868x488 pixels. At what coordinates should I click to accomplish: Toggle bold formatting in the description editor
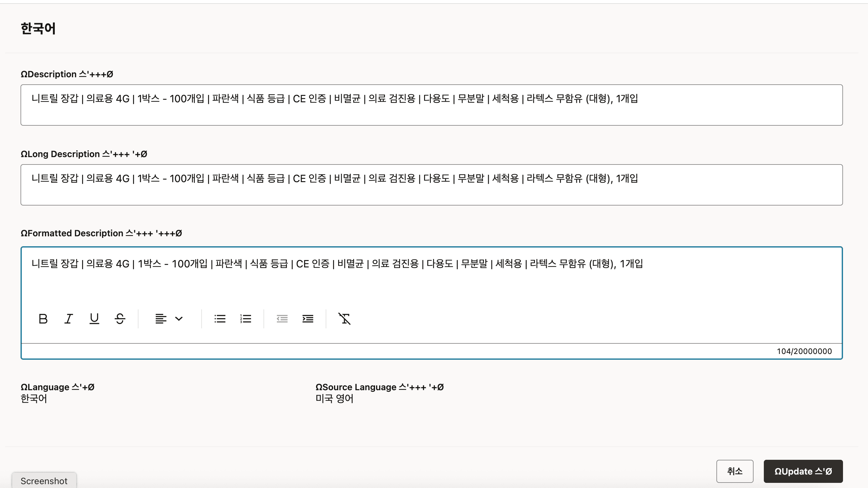pos(43,319)
